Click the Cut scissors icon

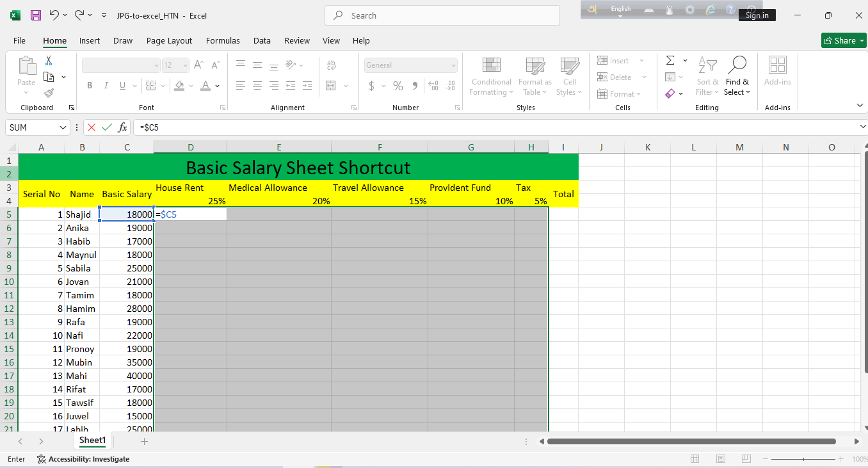pos(49,61)
